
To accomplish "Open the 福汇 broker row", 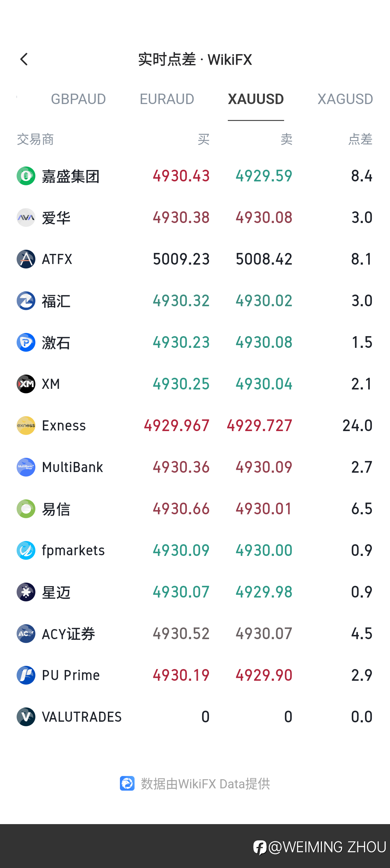I will (x=195, y=301).
